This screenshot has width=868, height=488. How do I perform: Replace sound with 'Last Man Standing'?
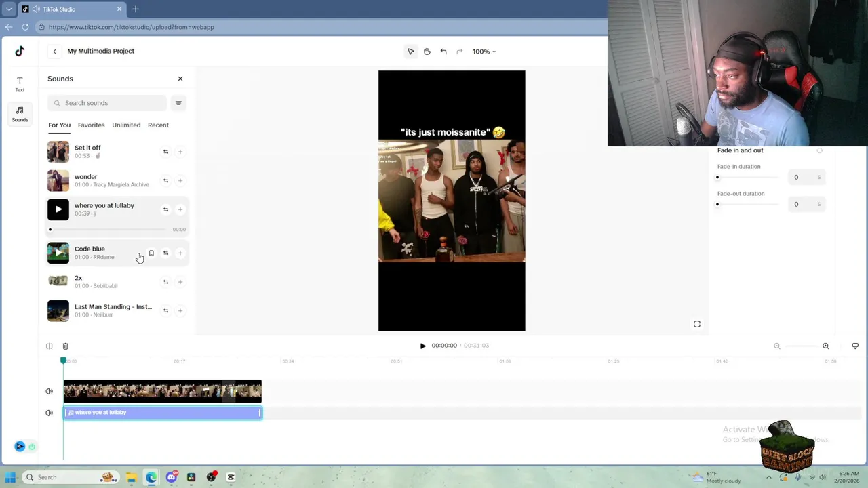click(165, 310)
